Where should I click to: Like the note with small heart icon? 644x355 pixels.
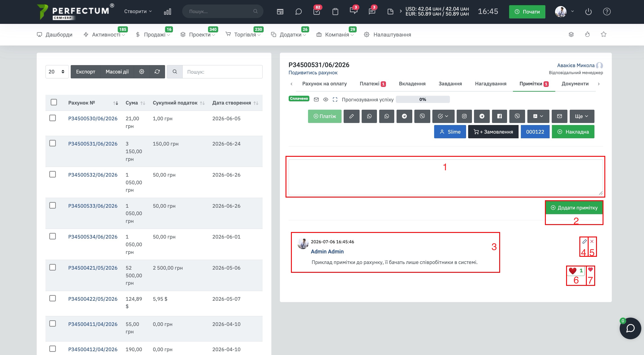pyautogui.click(x=590, y=269)
